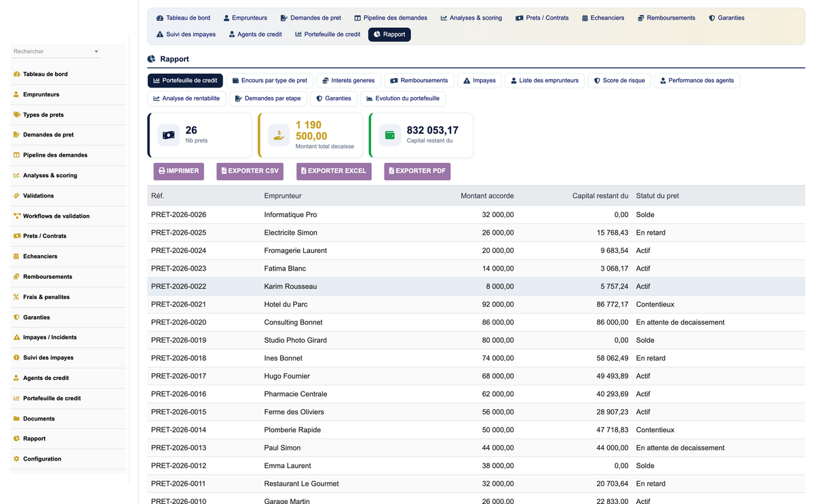Viewport: 814px width, 504px height.
Task: Open the Liste des emprunteurs report
Action: [545, 80]
